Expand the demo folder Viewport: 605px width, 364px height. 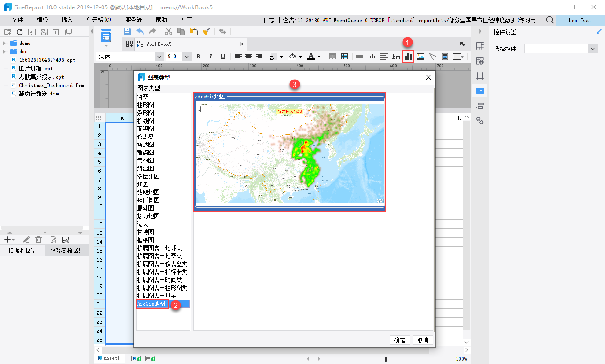coord(5,43)
